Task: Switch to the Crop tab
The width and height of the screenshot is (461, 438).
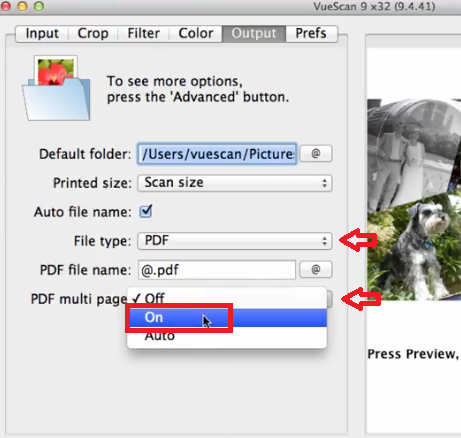Action: point(93,33)
